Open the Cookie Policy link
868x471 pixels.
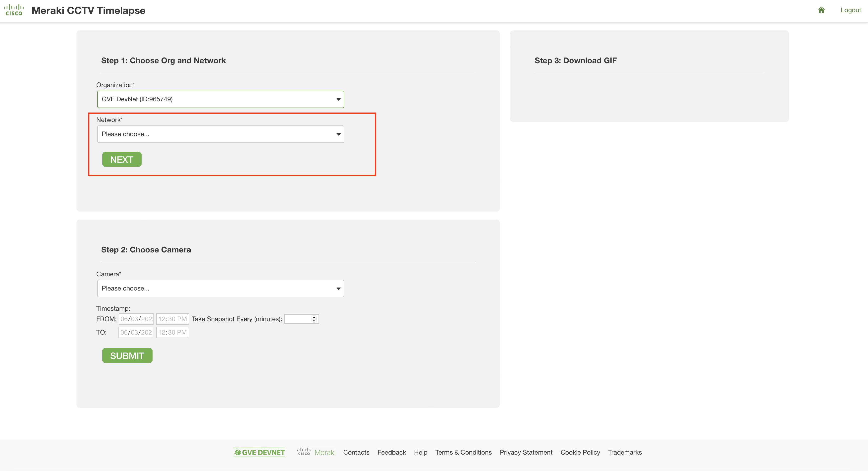580,452
